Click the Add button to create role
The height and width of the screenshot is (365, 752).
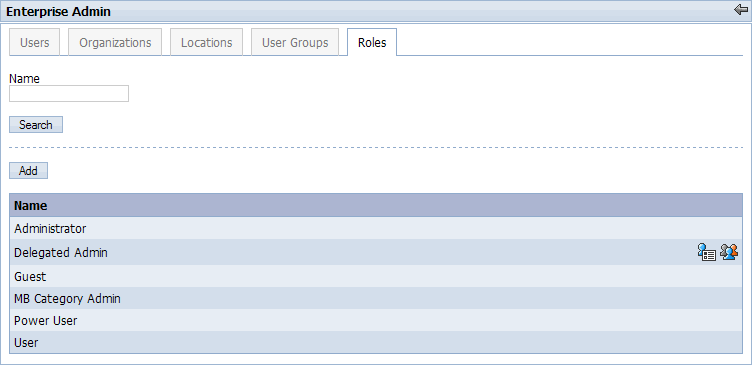(x=28, y=171)
